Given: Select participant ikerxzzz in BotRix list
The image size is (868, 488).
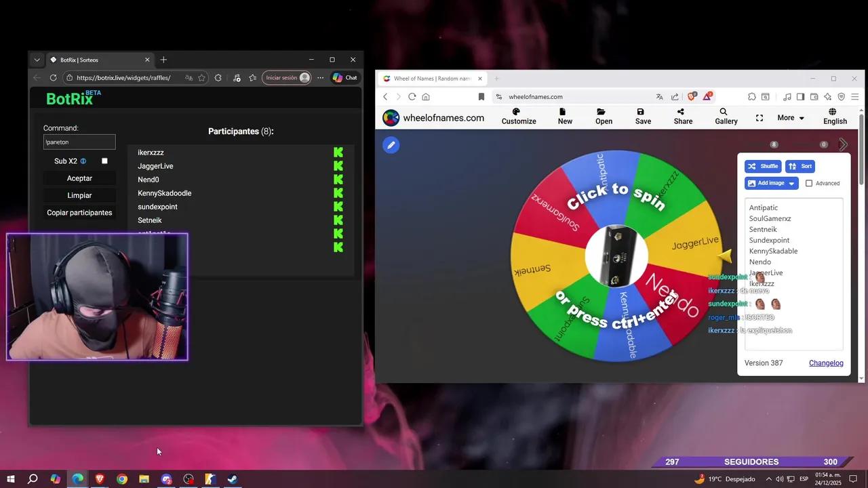Looking at the screenshot, I should point(151,152).
